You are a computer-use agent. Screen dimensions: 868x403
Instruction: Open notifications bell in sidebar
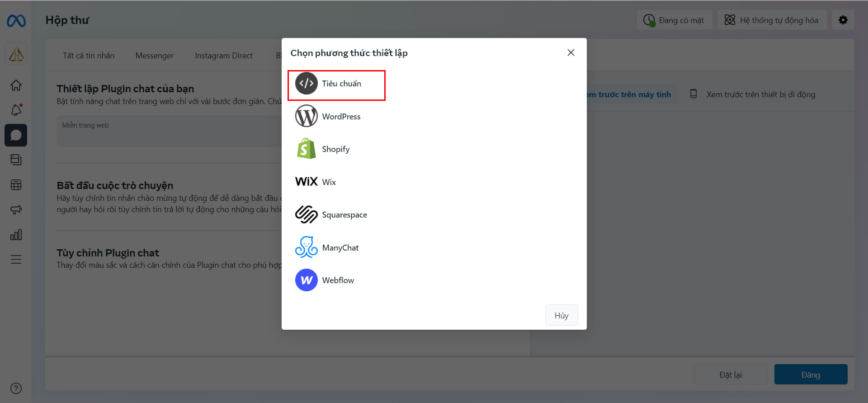(x=16, y=110)
